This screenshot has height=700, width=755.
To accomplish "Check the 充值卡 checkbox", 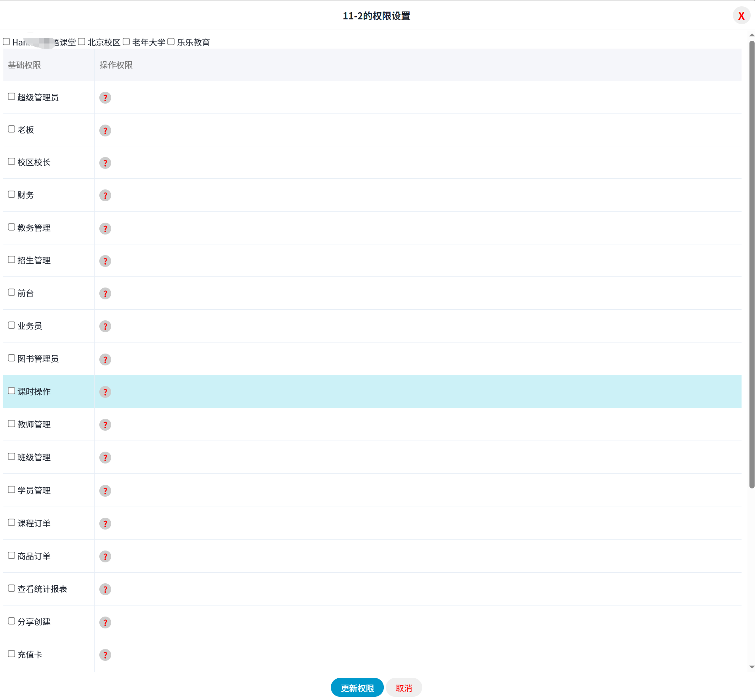I will 11,654.
